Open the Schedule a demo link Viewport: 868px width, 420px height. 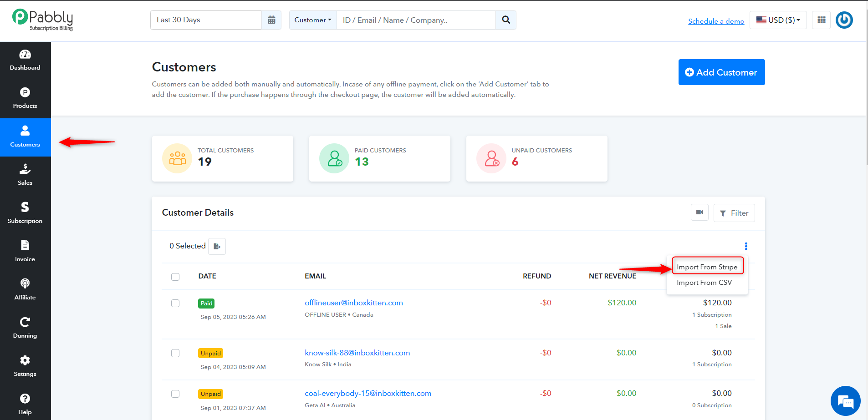[x=716, y=21]
